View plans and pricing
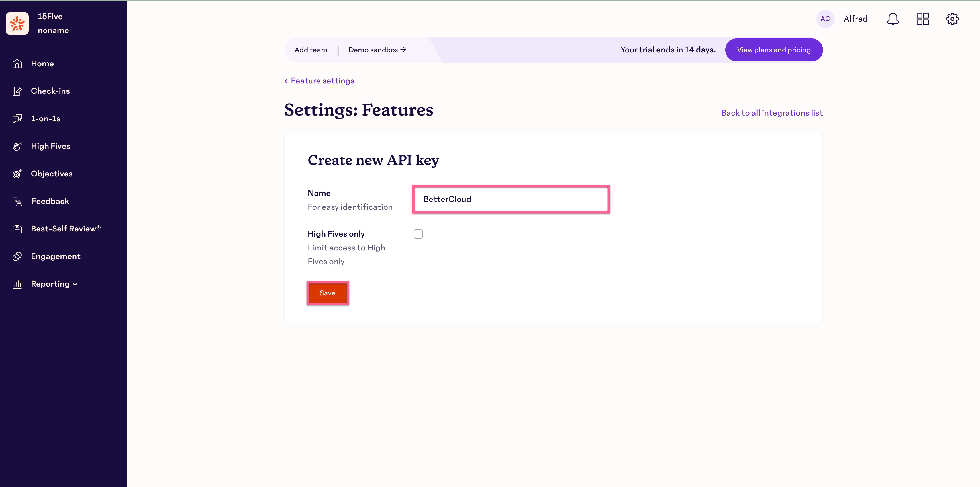Viewport: 980px width, 487px height. [x=774, y=50]
